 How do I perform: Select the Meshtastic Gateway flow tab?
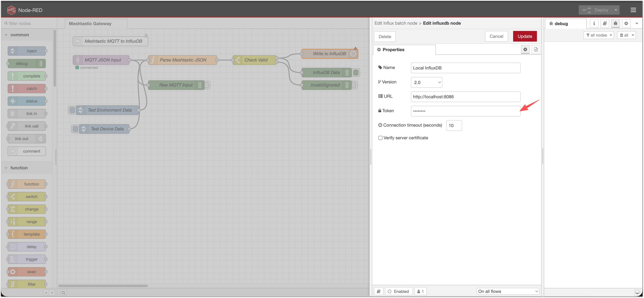tap(90, 24)
